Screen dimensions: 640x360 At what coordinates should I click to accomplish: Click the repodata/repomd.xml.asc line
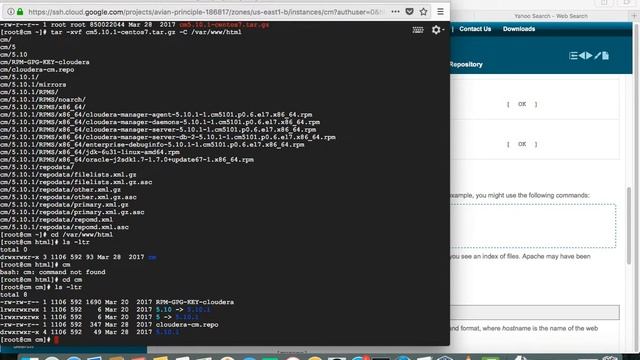tap(64, 227)
